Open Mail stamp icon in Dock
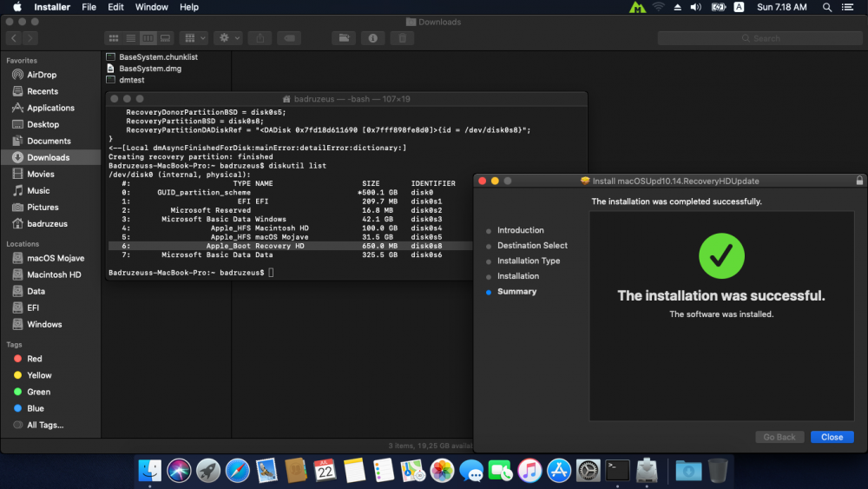Image resolution: width=868 pixels, height=489 pixels. coord(266,471)
